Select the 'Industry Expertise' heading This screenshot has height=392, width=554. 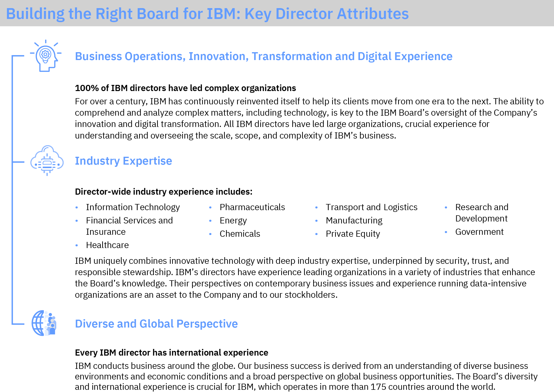(123, 161)
